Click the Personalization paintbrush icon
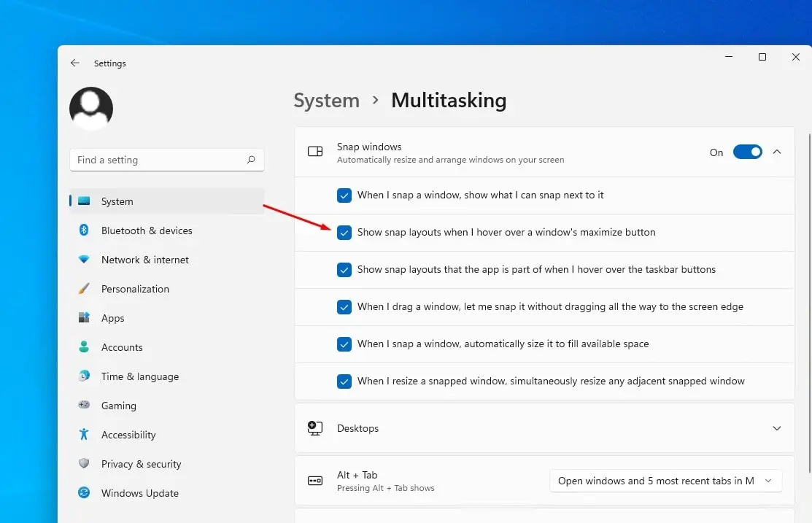 pyautogui.click(x=84, y=289)
